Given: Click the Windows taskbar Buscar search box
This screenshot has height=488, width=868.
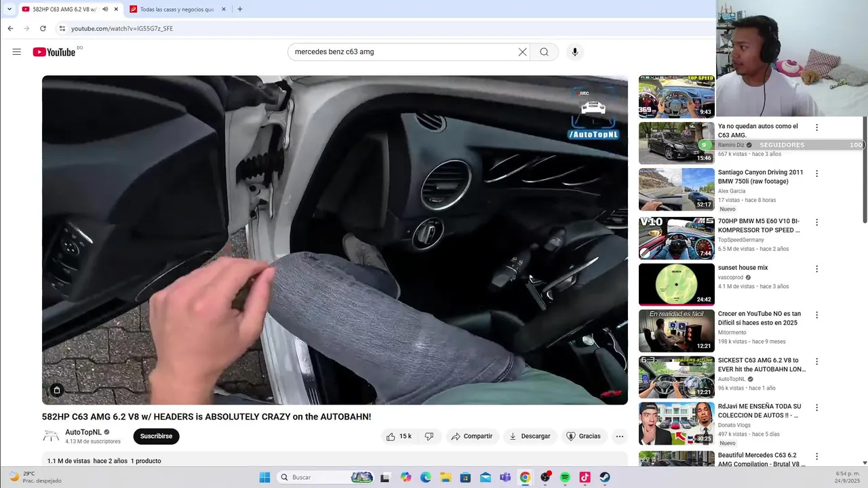Looking at the screenshot, I should coord(325,477).
